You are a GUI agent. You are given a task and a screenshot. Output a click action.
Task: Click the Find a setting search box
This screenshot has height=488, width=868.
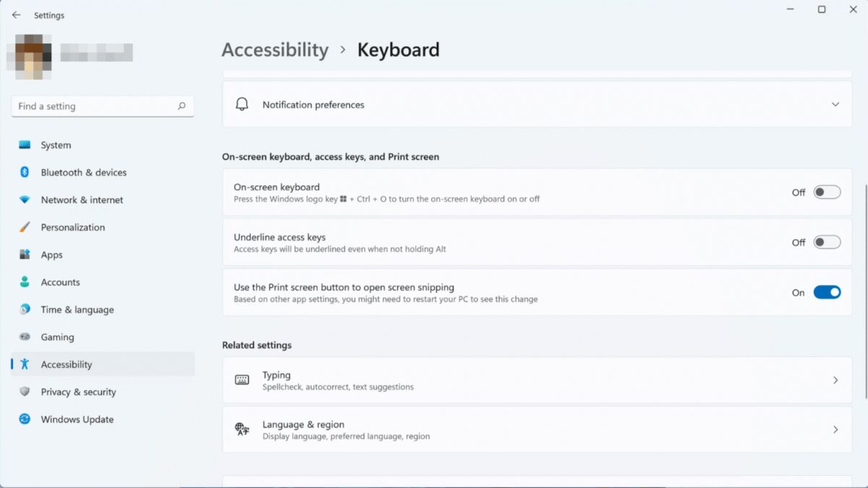coord(103,106)
